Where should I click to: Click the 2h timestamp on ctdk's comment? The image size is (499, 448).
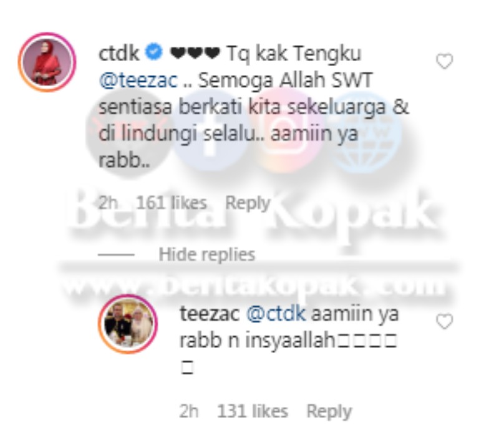coord(108,203)
